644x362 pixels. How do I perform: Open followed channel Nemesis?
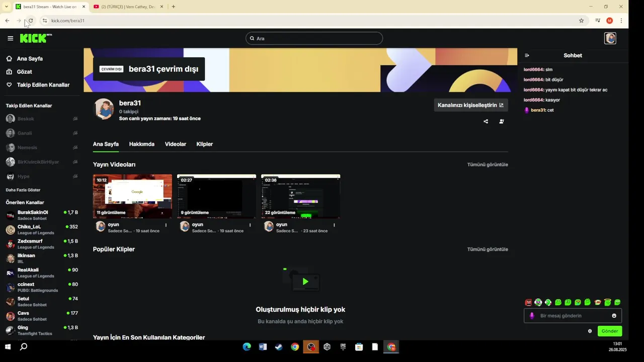click(x=42, y=148)
